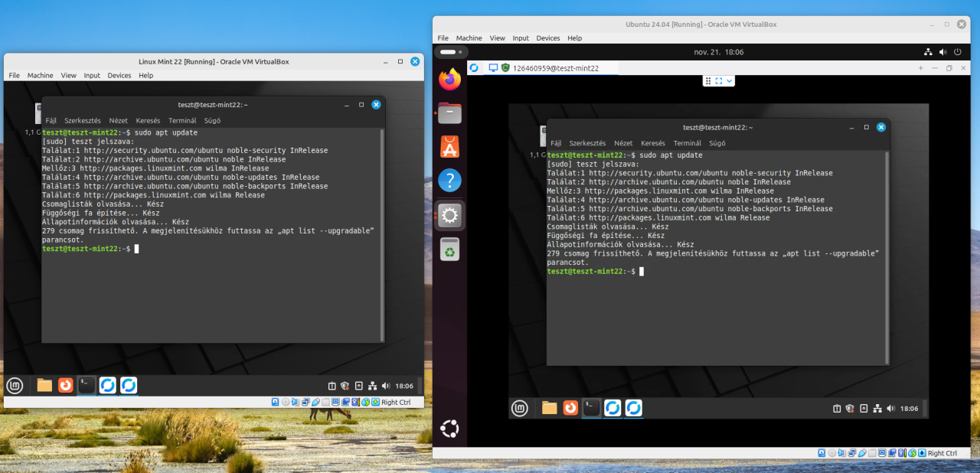Image resolution: width=980 pixels, height=473 pixels.
Task: Open the Ubuntu system menu via the power icon
Action: point(956,52)
